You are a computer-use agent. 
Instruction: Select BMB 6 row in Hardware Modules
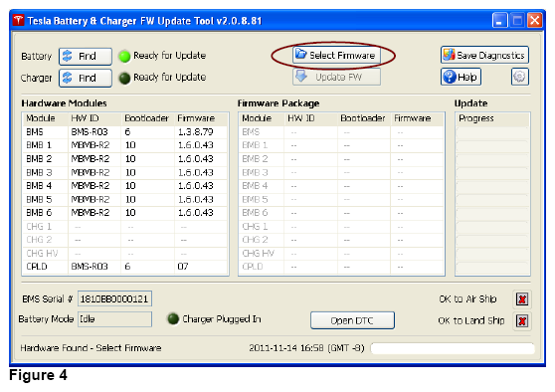[x=125, y=213]
